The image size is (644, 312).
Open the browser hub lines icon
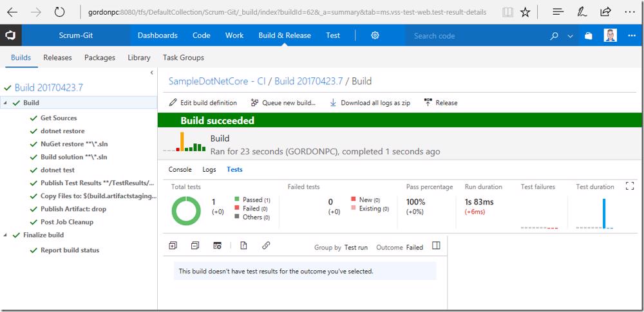click(558, 12)
